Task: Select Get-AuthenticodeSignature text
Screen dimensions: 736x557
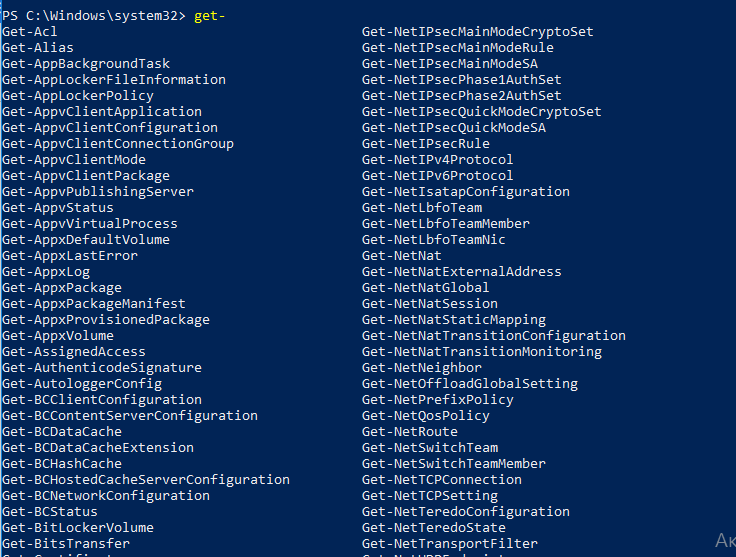Action: coord(102,368)
